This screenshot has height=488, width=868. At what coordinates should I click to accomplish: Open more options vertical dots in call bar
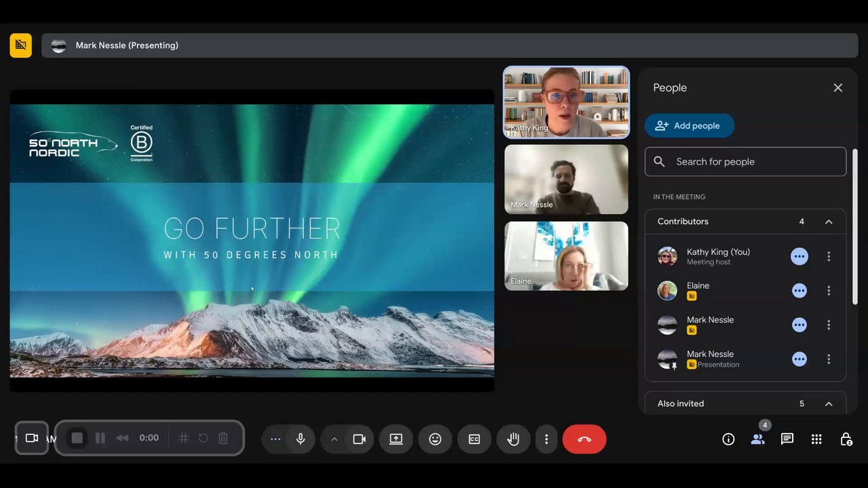pos(547,439)
